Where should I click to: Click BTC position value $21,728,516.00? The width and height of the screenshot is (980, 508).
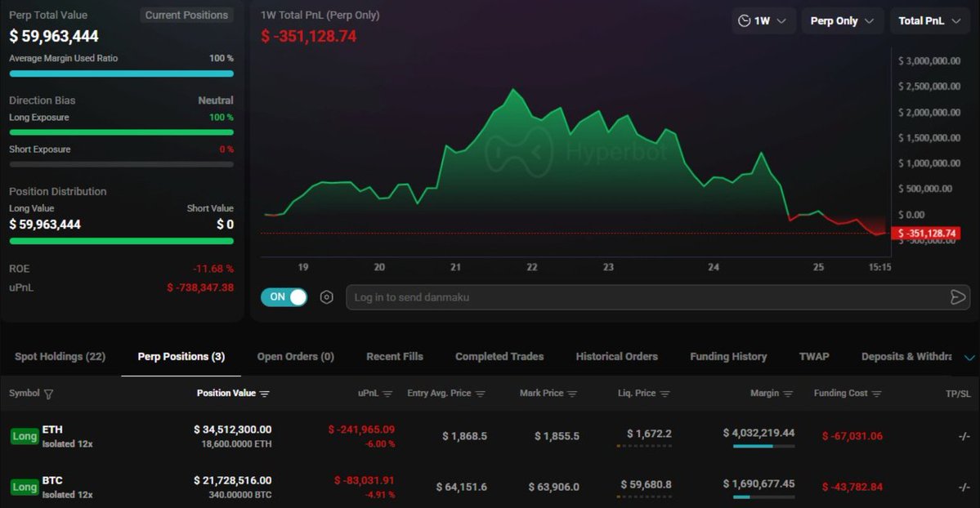click(232, 480)
